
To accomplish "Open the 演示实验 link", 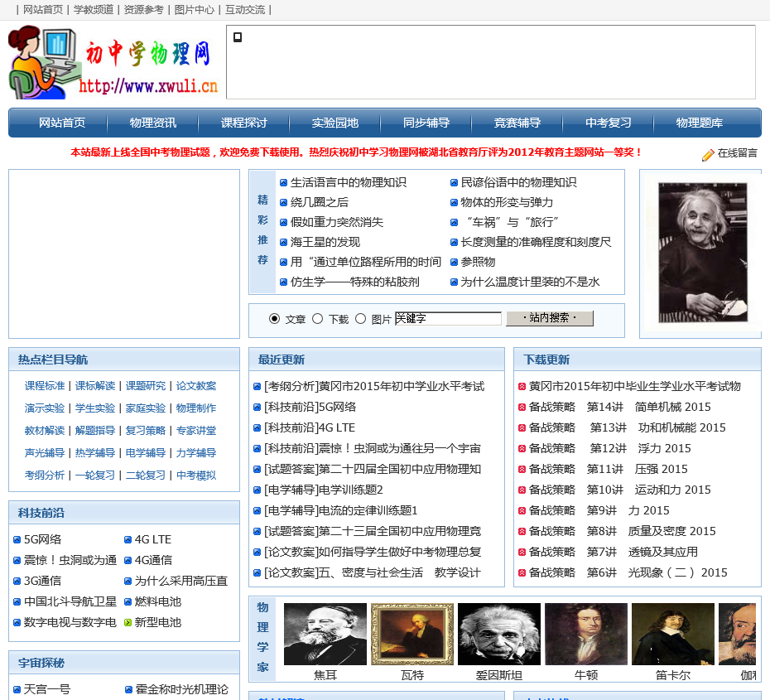I will coord(45,408).
